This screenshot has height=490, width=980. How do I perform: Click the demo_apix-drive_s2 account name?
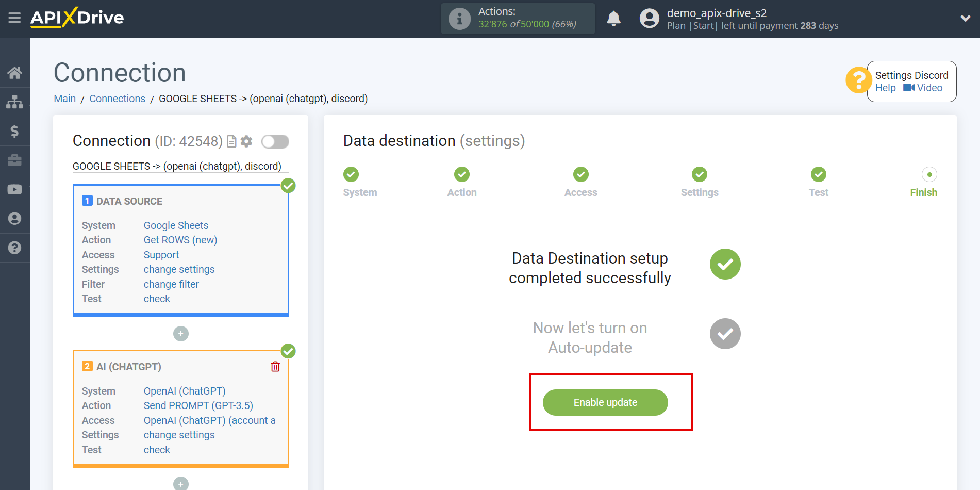[717, 13]
